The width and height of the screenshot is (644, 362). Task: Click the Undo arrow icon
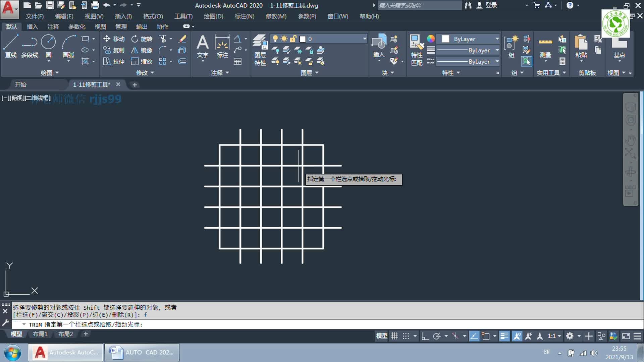(107, 5)
